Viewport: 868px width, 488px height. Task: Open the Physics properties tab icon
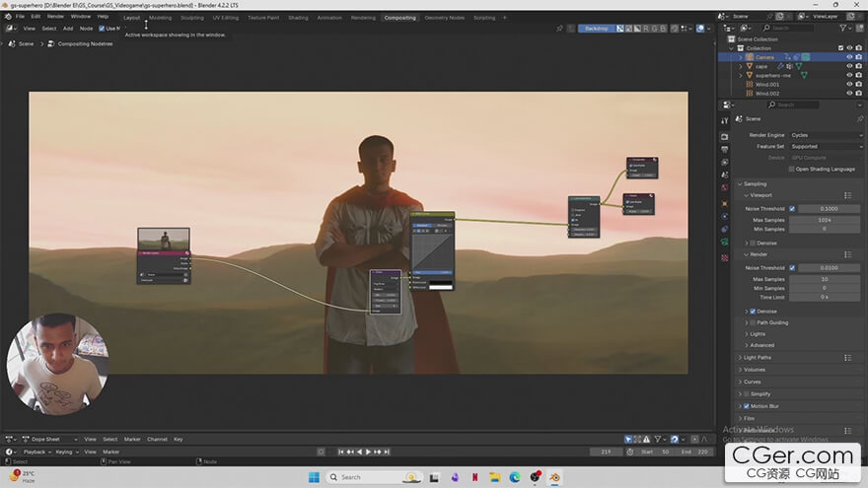tap(725, 216)
